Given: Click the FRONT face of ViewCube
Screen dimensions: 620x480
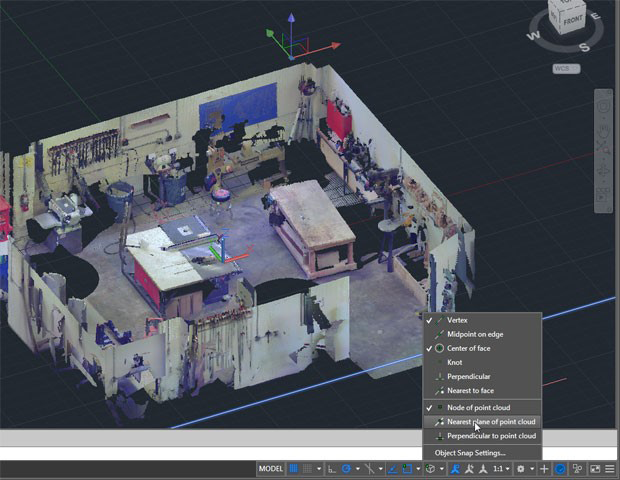Looking at the screenshot, I should tap(573, 21).
